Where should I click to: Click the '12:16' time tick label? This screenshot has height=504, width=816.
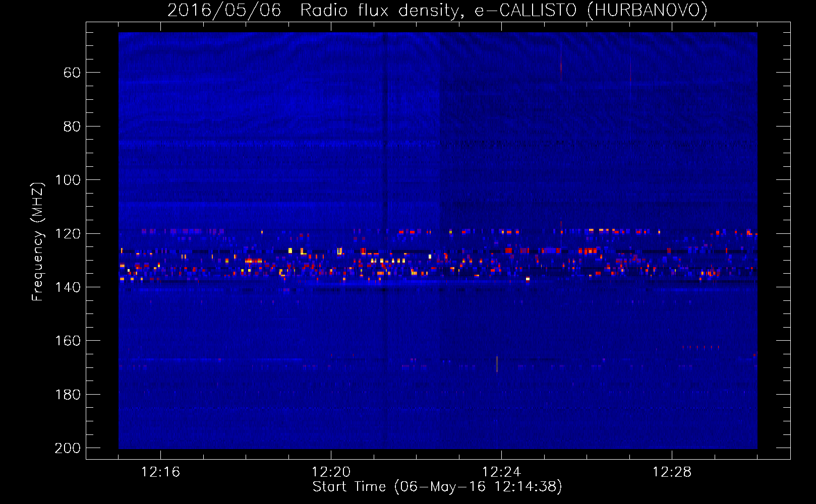point(160,472)
